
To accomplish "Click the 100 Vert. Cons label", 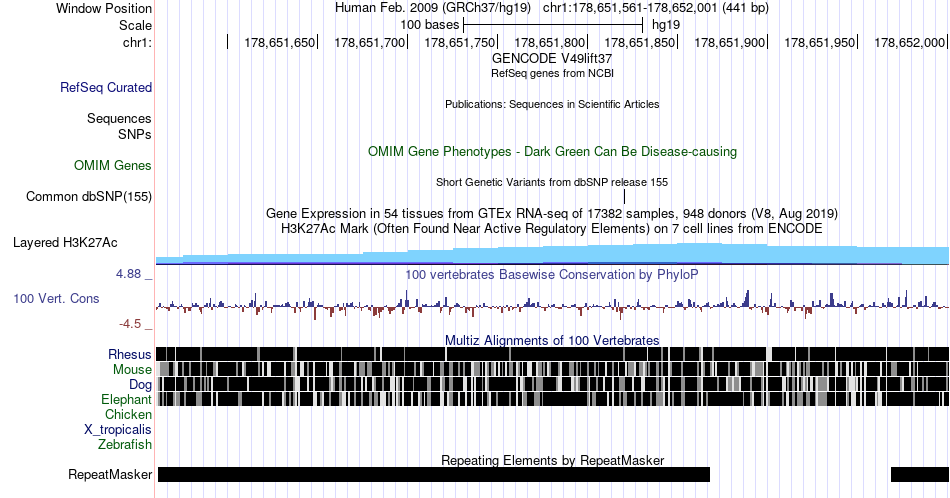I will 56,298.
